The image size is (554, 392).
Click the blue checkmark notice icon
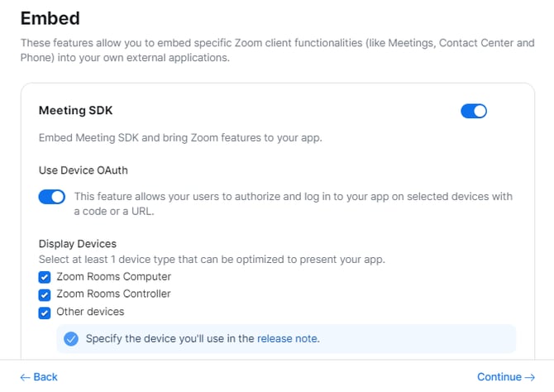[71, 338]
